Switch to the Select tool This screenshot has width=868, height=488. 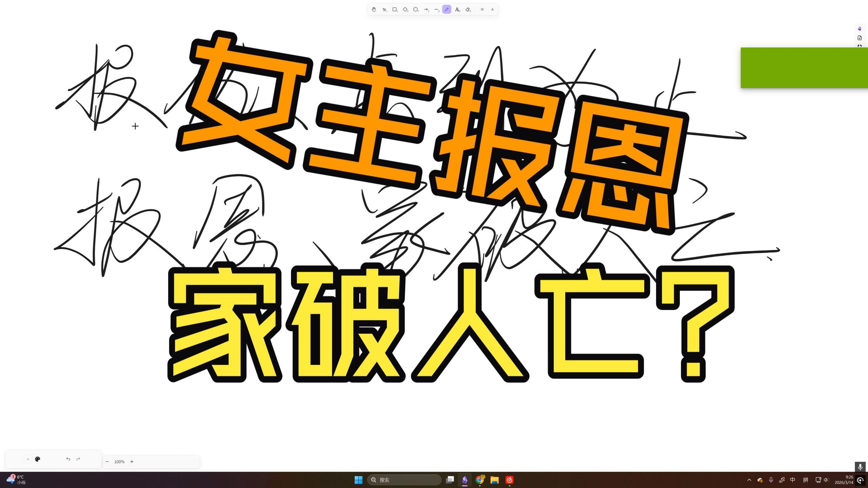pos(384,9)
